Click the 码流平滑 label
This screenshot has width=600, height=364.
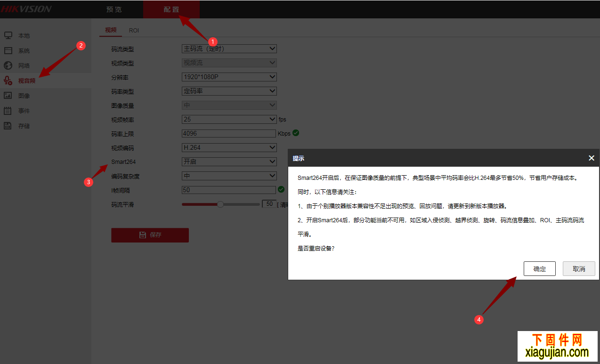click(122, 204)
